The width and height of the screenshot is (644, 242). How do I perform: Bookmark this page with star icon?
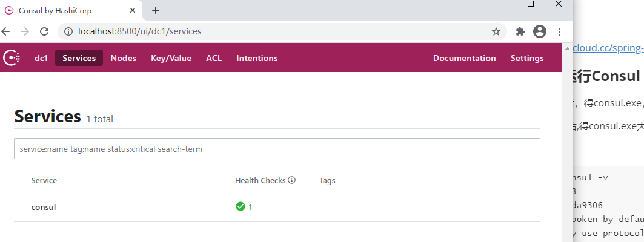[496, 31]
